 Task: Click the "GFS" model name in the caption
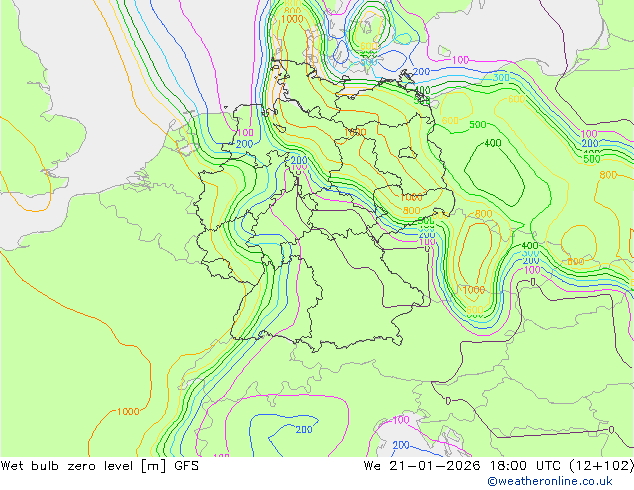(186, 466)
